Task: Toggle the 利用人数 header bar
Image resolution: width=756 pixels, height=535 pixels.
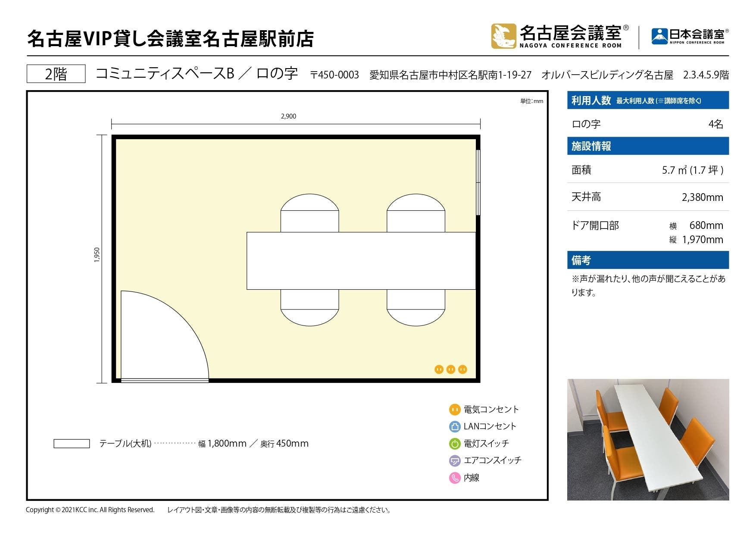Action: coord(647,100)
